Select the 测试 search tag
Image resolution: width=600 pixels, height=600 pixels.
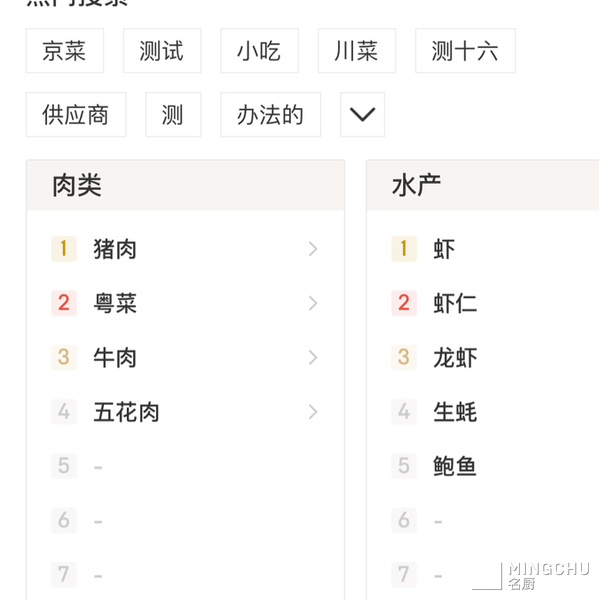[x=162, y=51]
